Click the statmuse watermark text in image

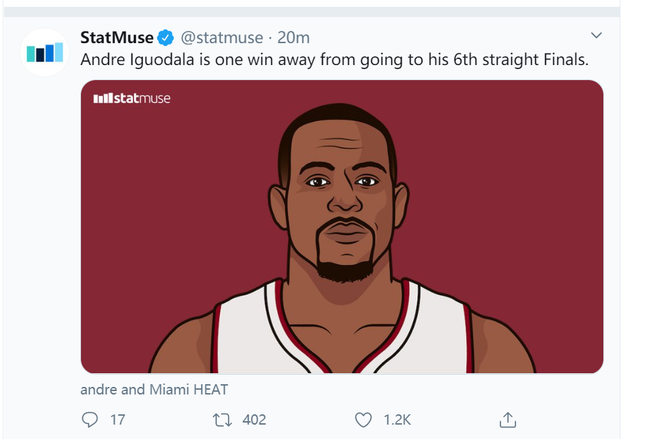point(141,98)
